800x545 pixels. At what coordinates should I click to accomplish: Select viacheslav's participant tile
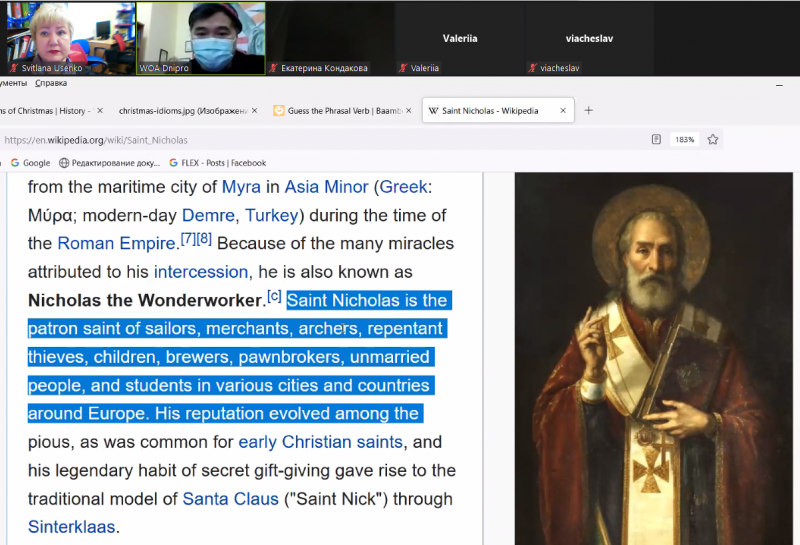pos(589,38)
